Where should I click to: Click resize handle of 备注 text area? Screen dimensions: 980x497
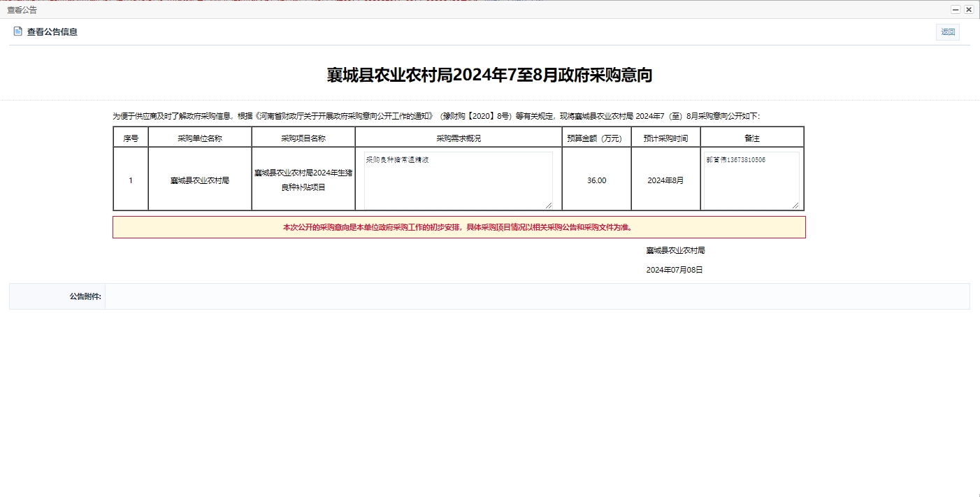[795, 205]
